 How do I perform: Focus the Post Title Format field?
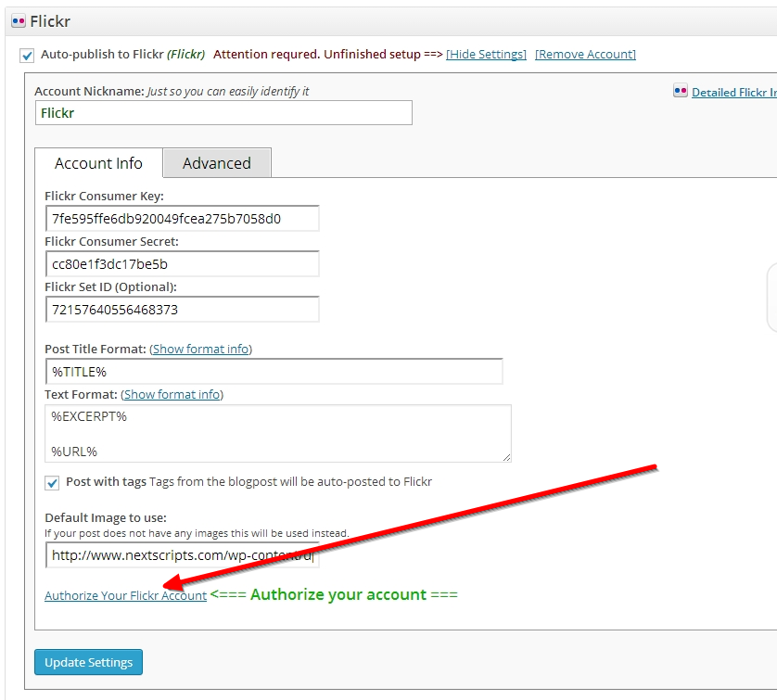point(274,372)
